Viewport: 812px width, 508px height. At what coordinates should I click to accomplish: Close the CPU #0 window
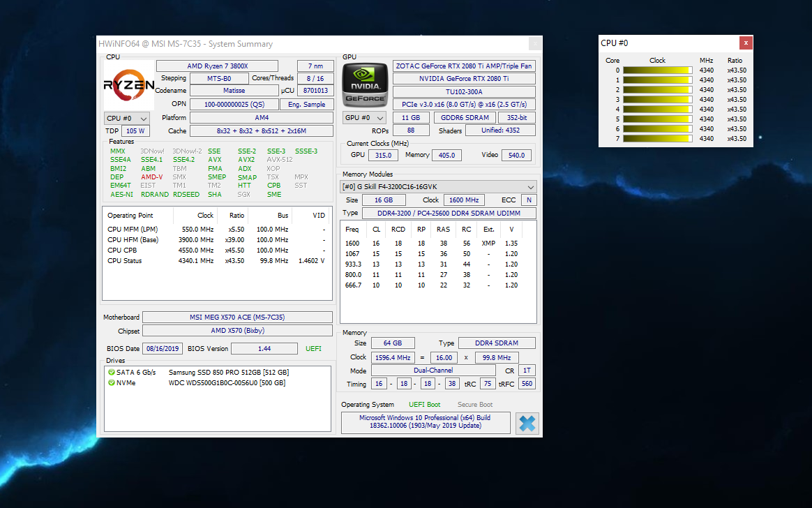tap(746, 43)
